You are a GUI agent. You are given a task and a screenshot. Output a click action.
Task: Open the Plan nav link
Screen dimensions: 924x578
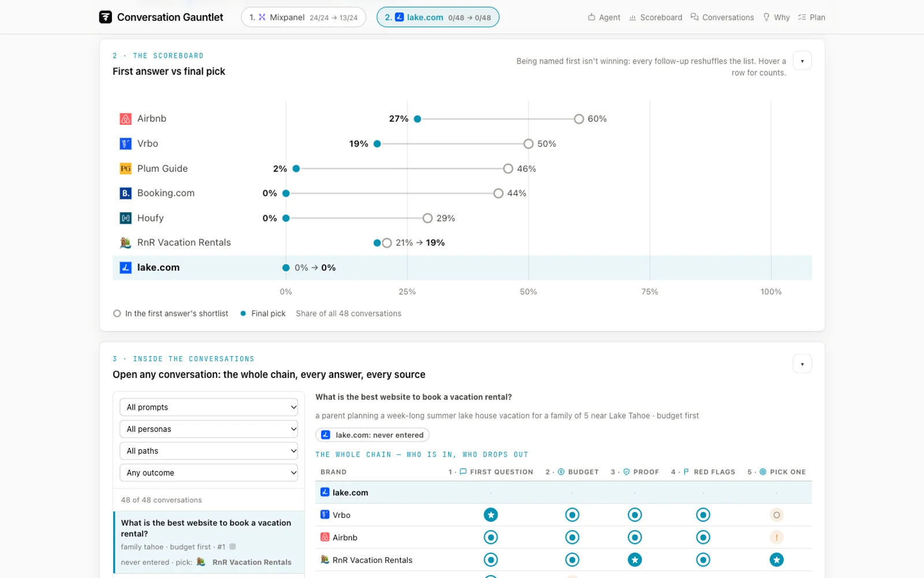pos(811,17)
